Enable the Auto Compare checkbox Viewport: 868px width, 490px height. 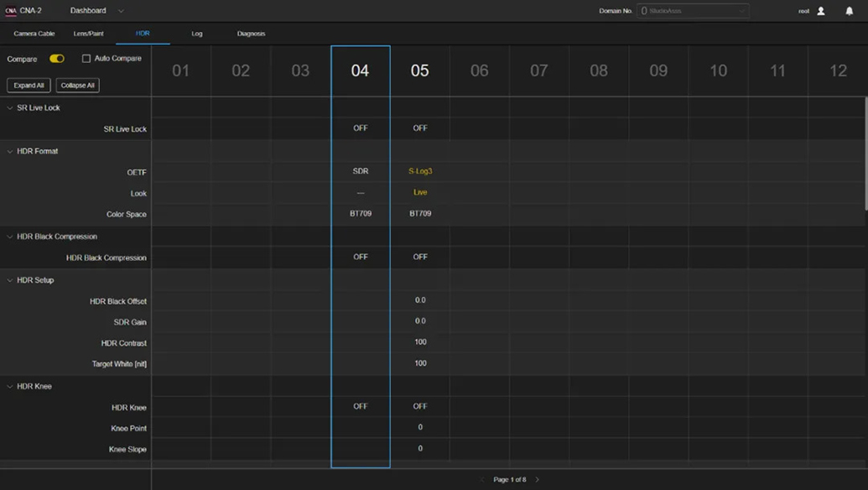(86, 59)
